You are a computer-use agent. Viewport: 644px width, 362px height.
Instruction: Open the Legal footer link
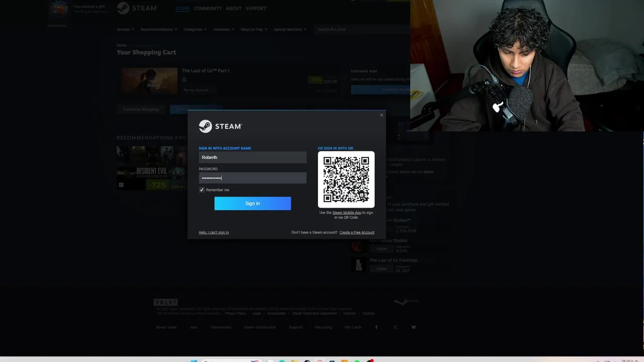click(x=257, y=313)
